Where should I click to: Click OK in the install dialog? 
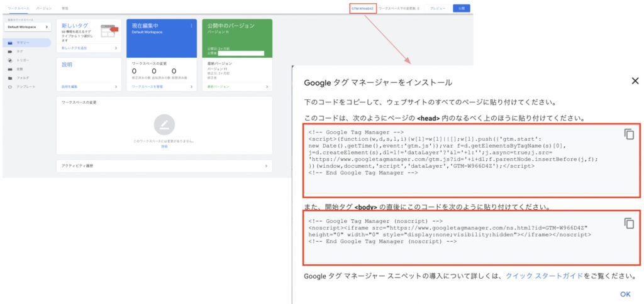(625, 294)
